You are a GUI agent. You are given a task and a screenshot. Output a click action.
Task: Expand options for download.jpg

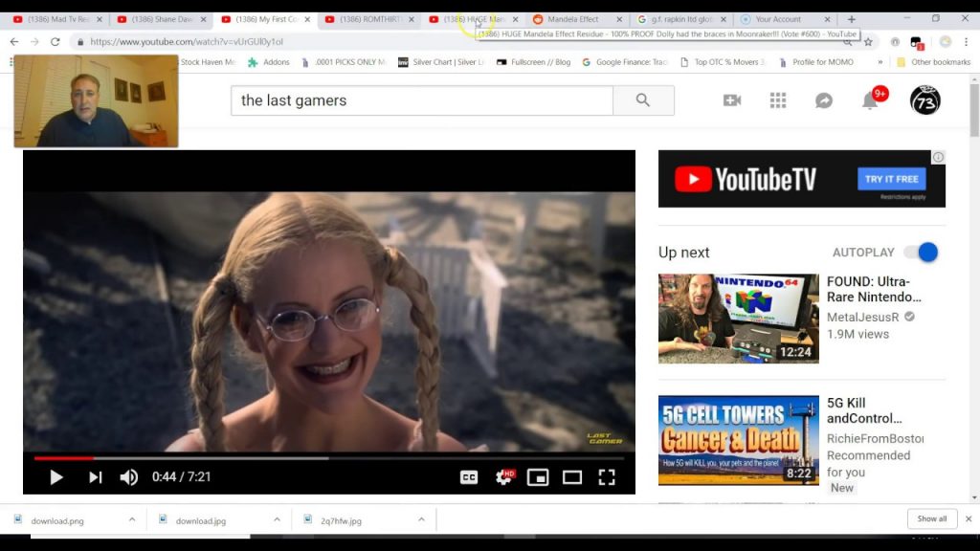pos(277,519)
